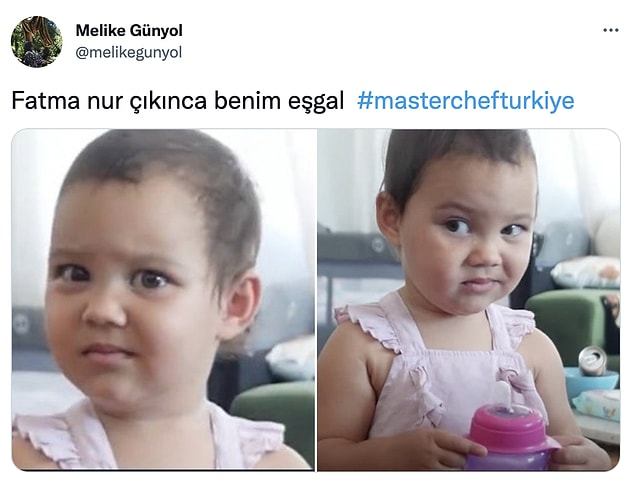The width and height of the screenshot is (635, 486).
Task: Click the soda can in blue bowl
Action: click(x=592, y=361)
